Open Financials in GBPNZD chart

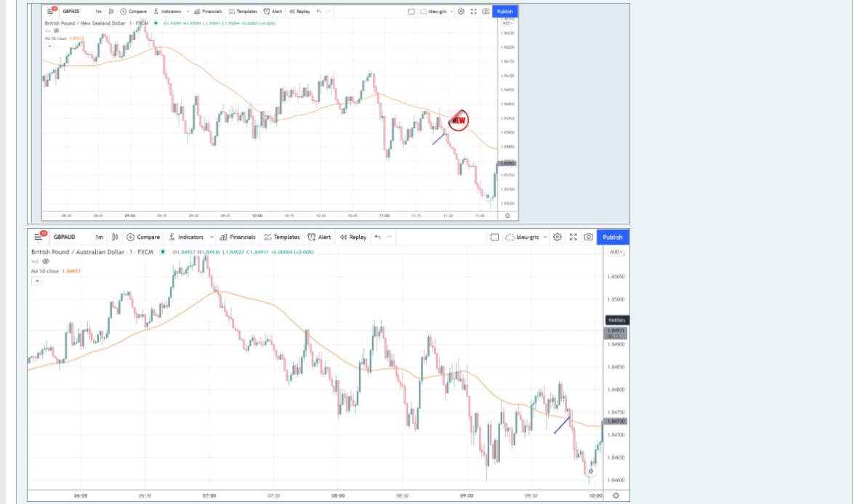(208, 12)
